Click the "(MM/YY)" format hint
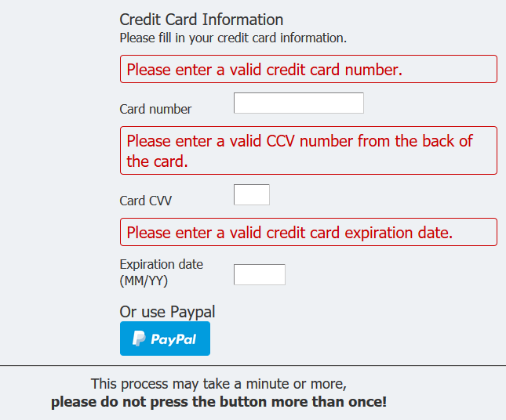 (x=144, y=280)
